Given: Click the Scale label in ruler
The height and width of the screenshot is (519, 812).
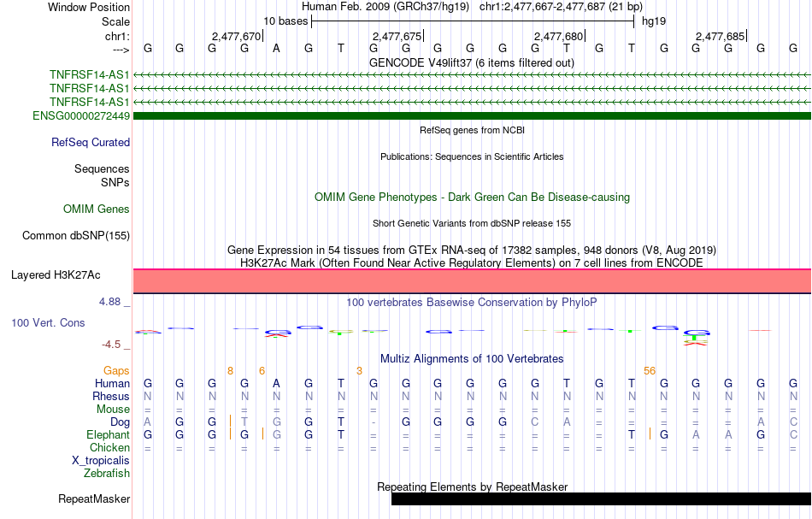Looking at the screenshot, I should (x=115, y=21).
